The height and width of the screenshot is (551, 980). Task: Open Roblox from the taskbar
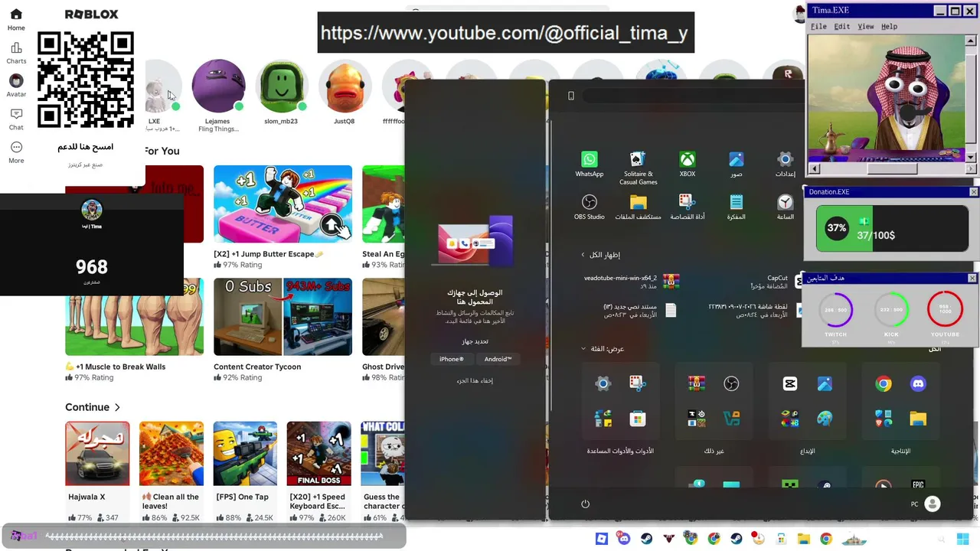(x=602, y=539)
